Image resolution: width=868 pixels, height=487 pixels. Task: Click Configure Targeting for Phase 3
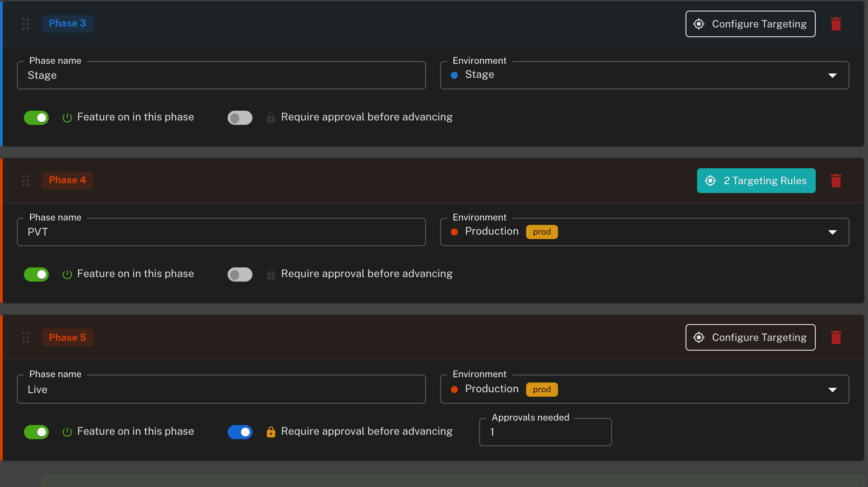tap(751, 24)
